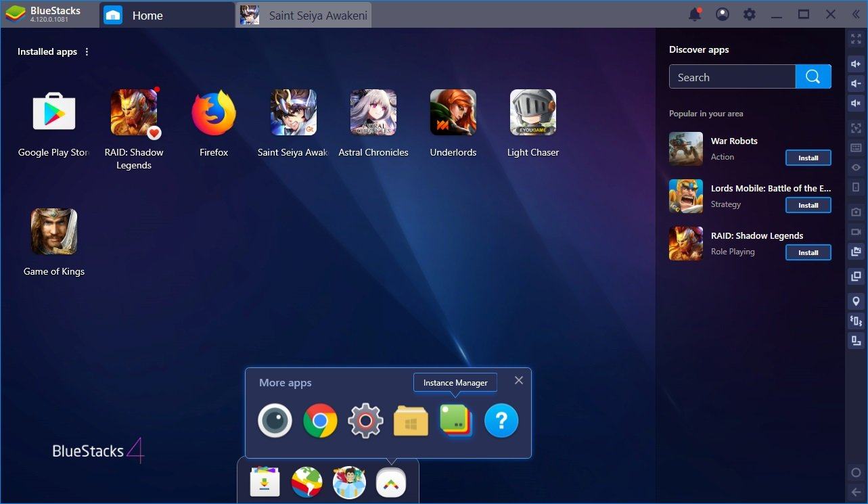Switch to the Saint Seiya Awakening tab
This screenshot has height=504, width=868.
pos(304,15)
